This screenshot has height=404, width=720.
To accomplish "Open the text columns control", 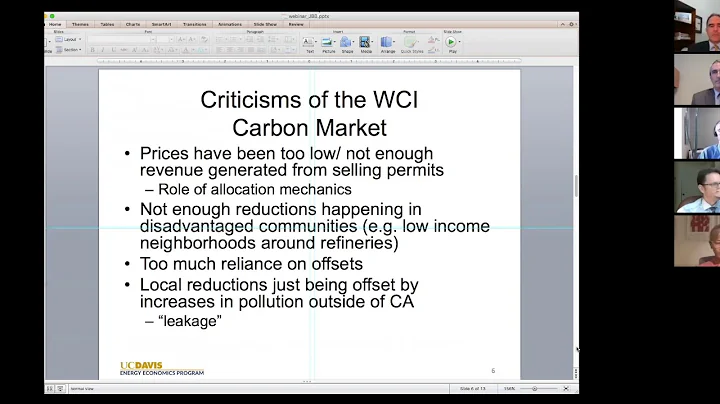I will tap(289, 39).
